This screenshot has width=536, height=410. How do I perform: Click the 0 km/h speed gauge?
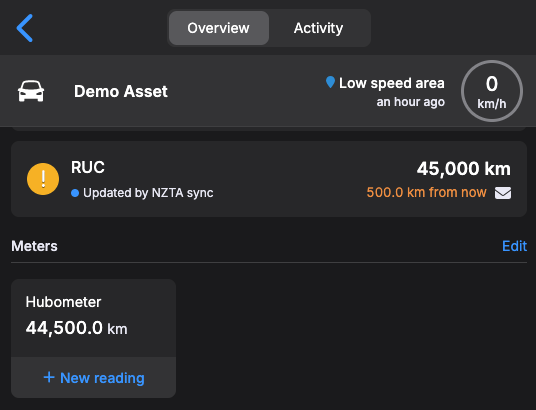492,91
